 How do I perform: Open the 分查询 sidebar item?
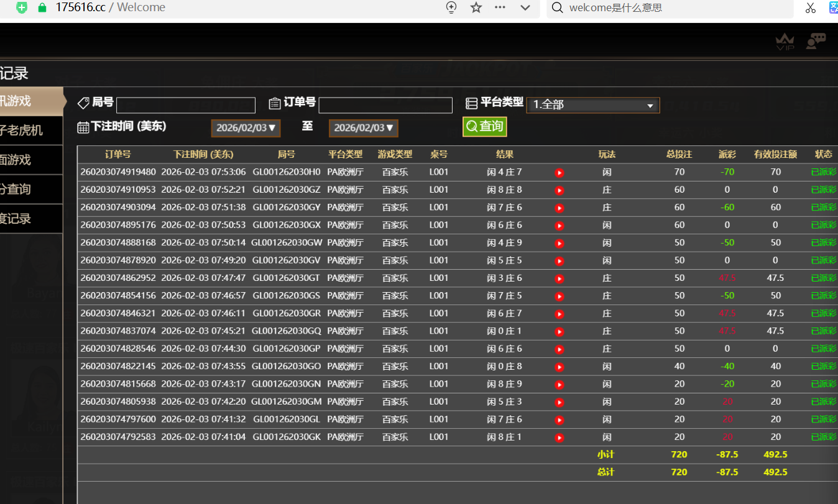click(31, 189)
